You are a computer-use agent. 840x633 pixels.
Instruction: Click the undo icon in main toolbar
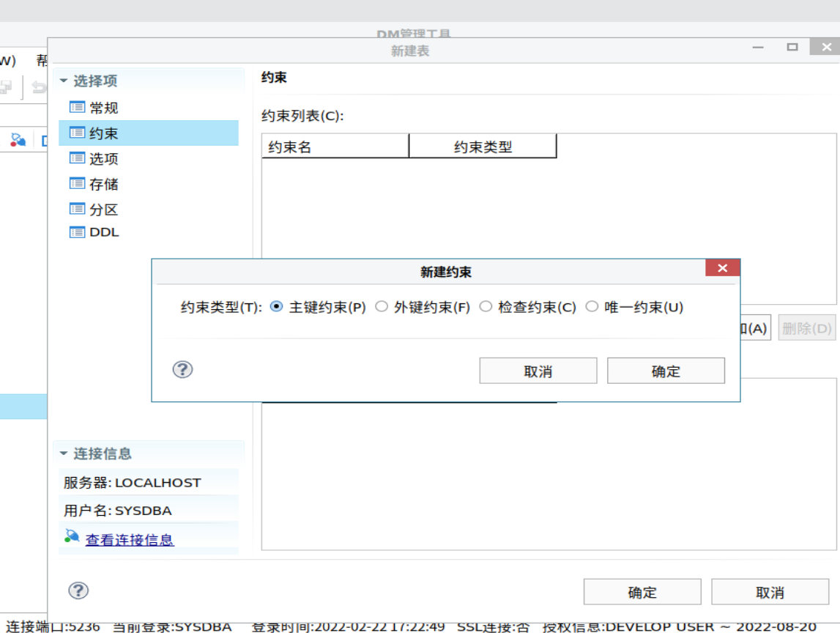coord(39,87)
